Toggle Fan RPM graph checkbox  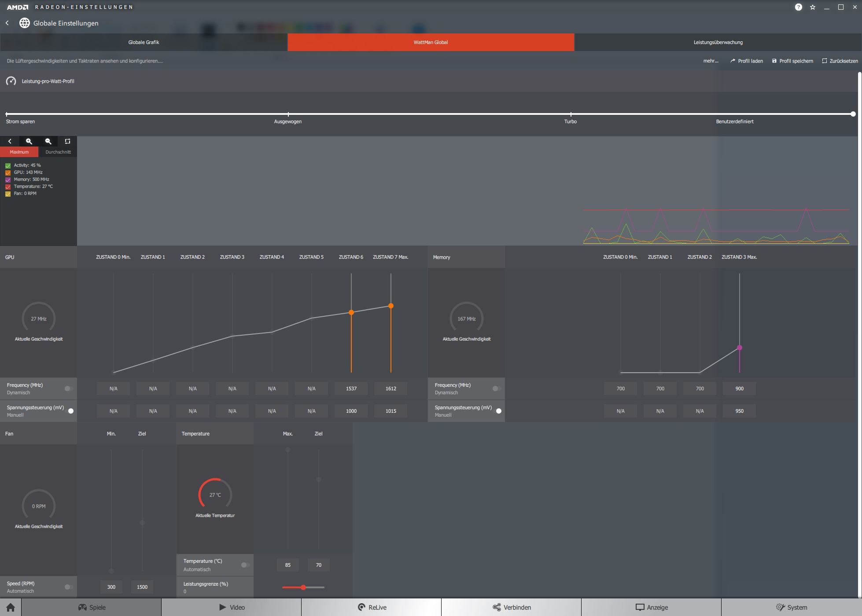(x=8, y=194)
